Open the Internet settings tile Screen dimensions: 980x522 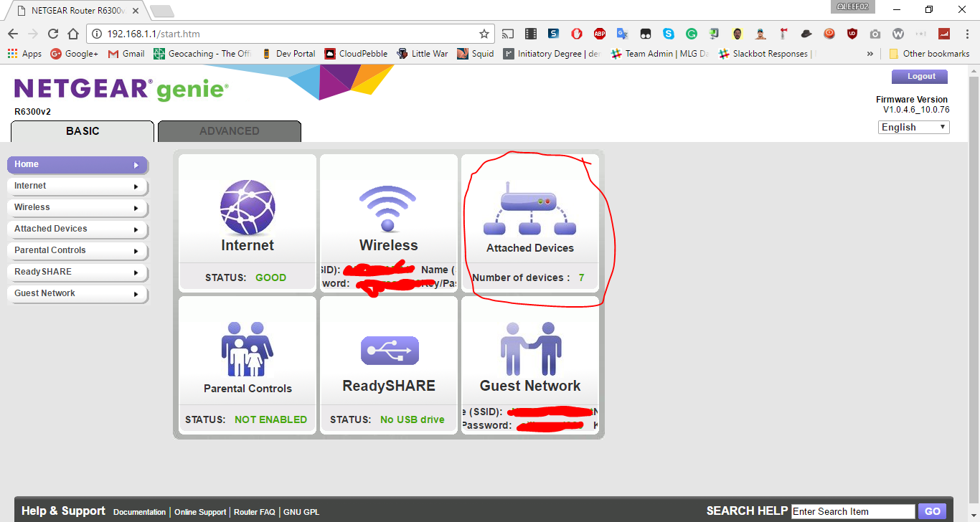point(247,215)
